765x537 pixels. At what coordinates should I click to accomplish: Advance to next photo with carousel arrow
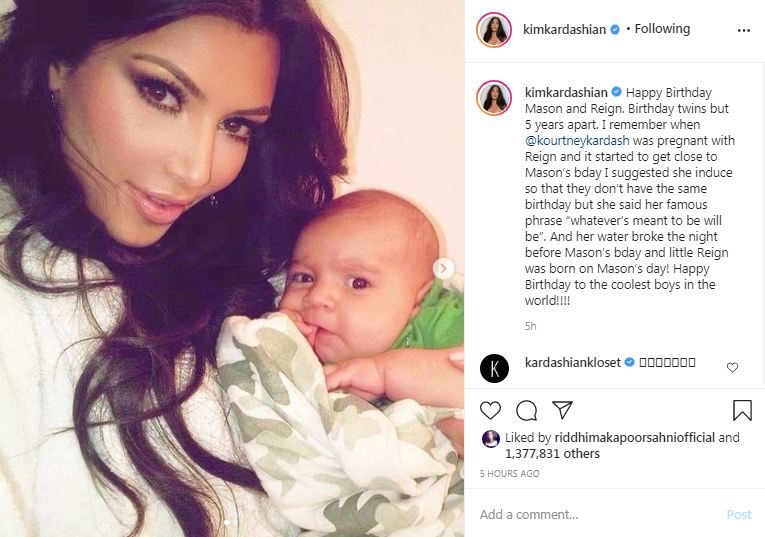coord(443,268)
